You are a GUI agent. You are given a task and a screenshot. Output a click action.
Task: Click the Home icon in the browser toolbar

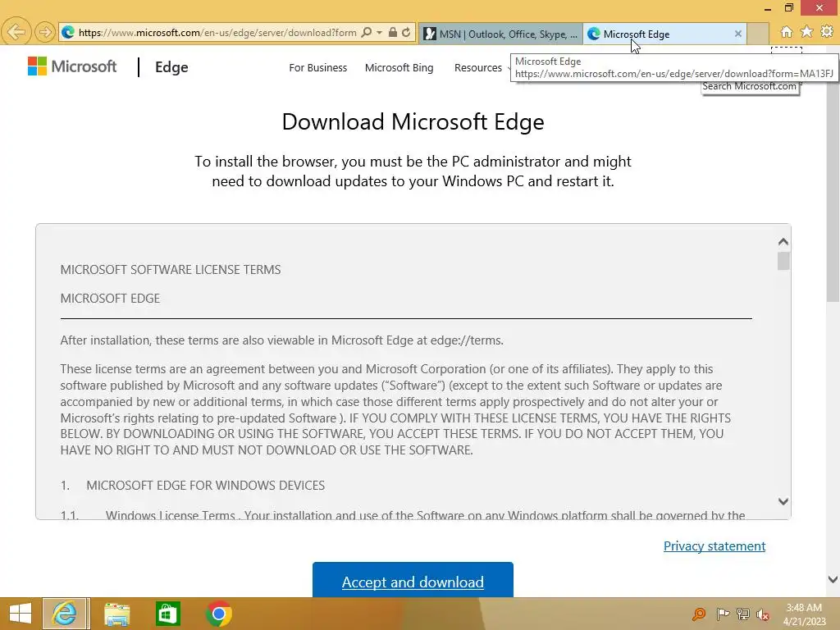[786, 32]
